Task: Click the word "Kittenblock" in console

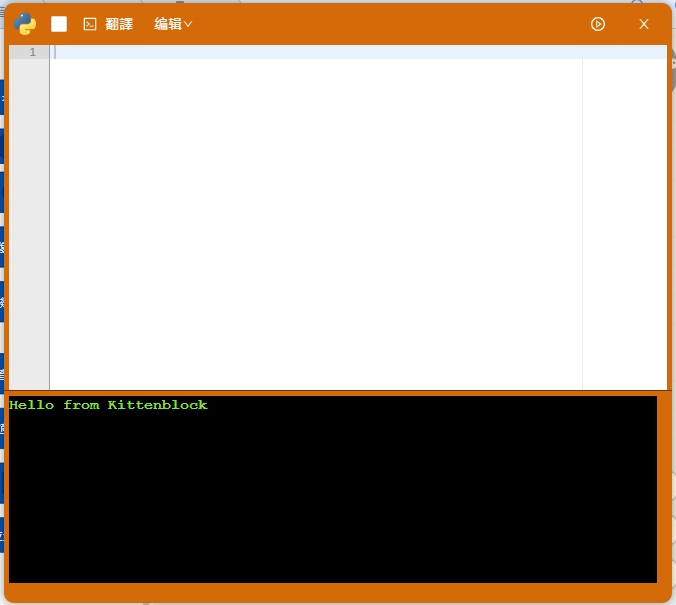Action: pos(157,405)
